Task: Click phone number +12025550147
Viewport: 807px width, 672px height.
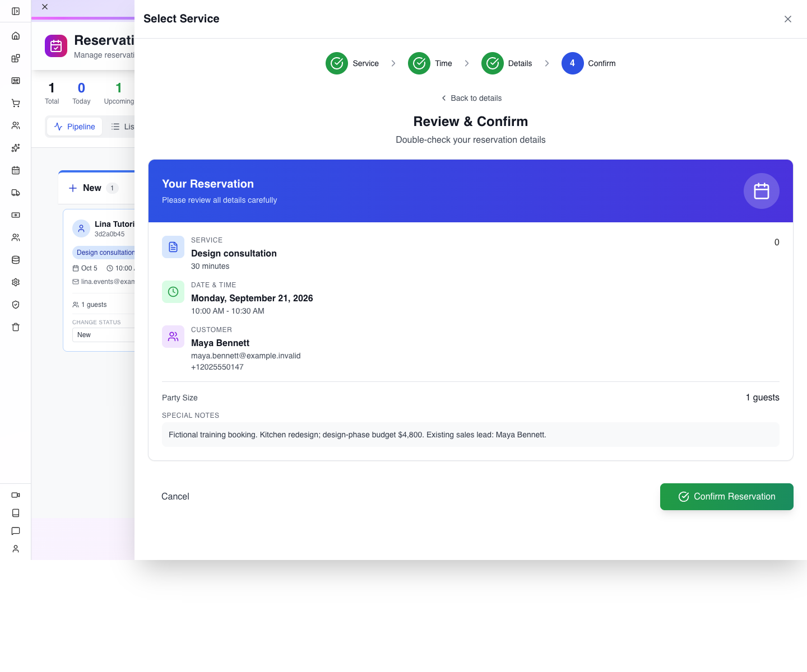Action: tap(217, 367)
